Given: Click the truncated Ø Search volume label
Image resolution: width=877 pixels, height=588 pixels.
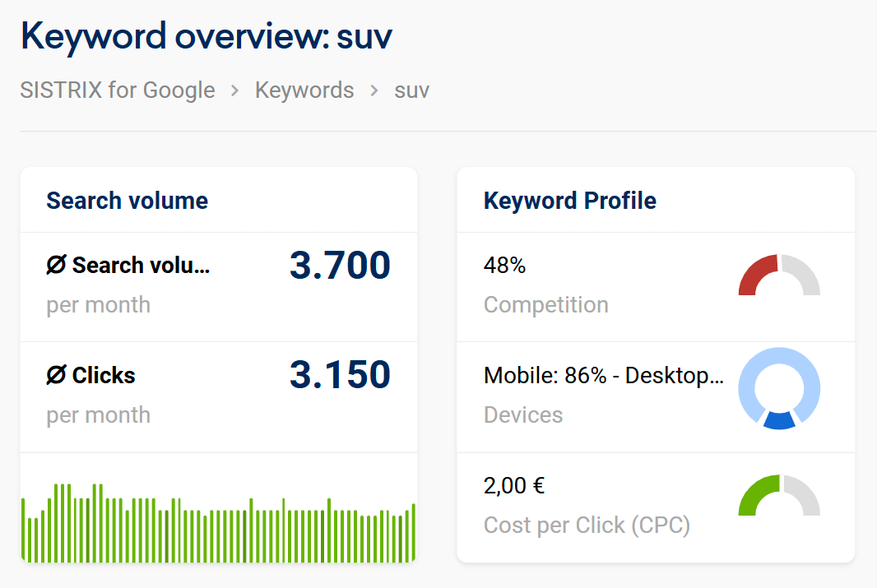Looking at the screenshot, I should click(x=128, y=266).
